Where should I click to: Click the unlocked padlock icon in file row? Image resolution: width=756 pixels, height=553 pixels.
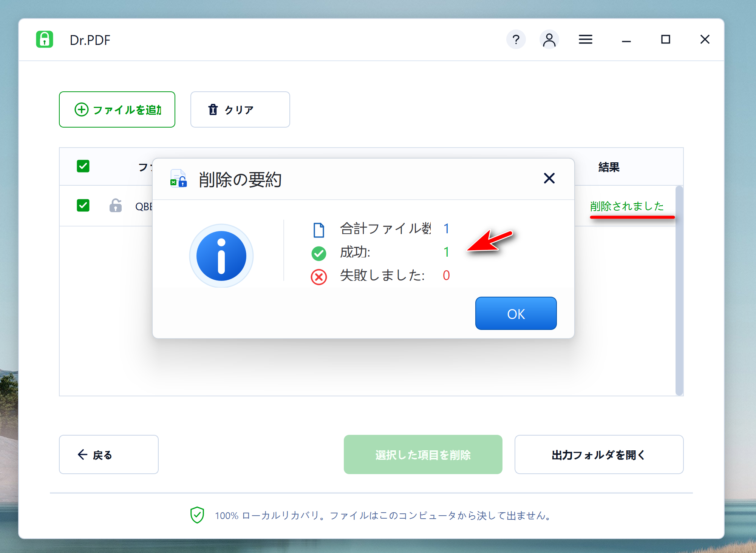click(116, 205)
